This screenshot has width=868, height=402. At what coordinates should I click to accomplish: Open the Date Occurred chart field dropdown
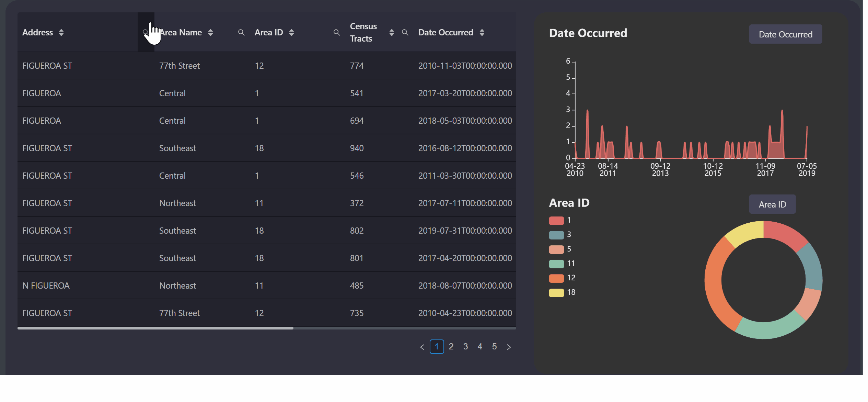785,34
